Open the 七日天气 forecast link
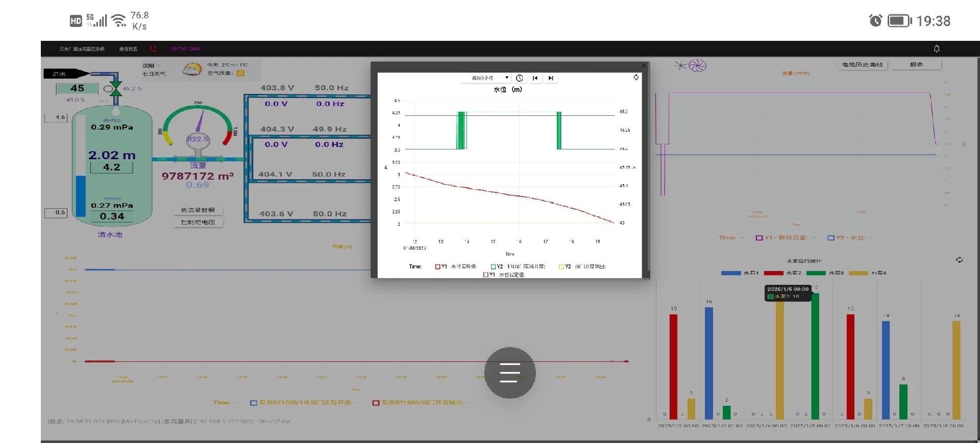The height and width of the screenshot is (443, 980). tap(154, 74)
